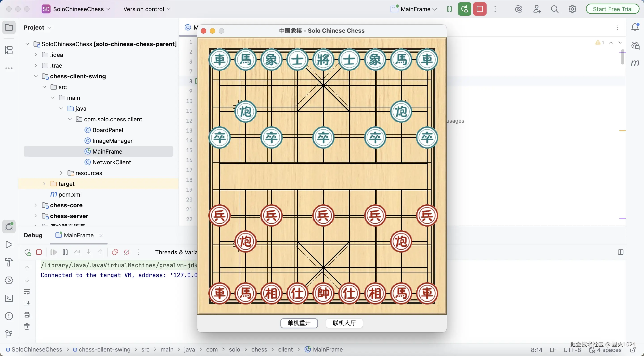The width and height of the screenshot is (644, 356).
Task: Toggle read-only lock in status bar
Action: 633,350
